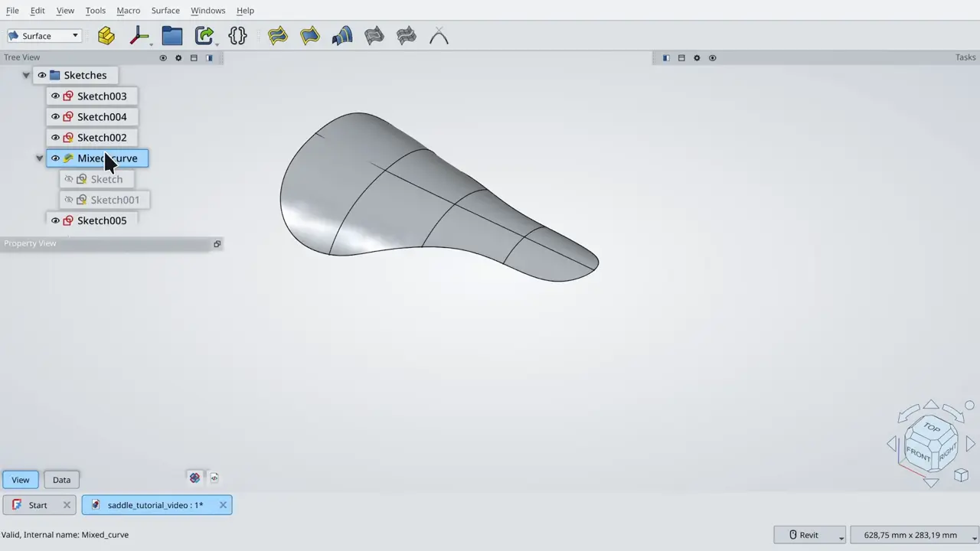Click the green arrow link icon

(x=204, y=36)
